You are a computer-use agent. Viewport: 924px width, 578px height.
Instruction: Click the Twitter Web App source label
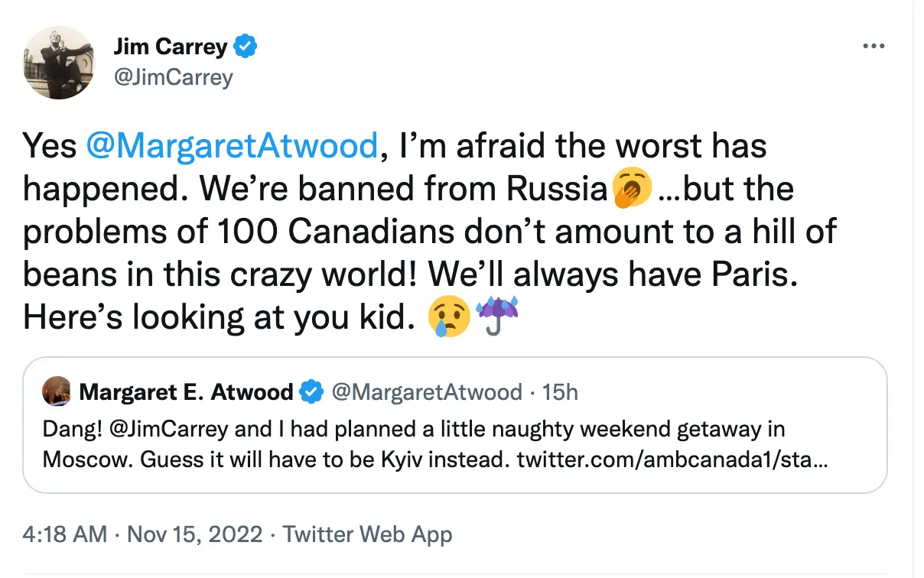[x=368, y=534]
